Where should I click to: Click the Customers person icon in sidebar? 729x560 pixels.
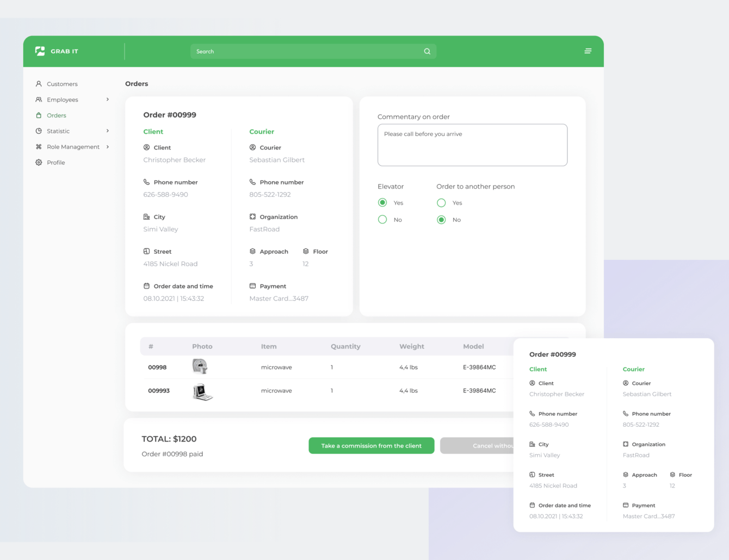coord(39,84)
